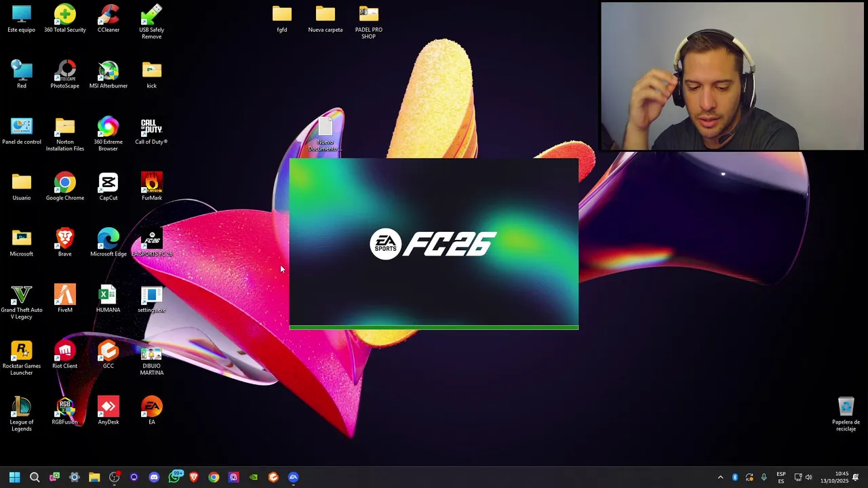
Task: Open Brave browser from taskbar
Action: [194, 477]
